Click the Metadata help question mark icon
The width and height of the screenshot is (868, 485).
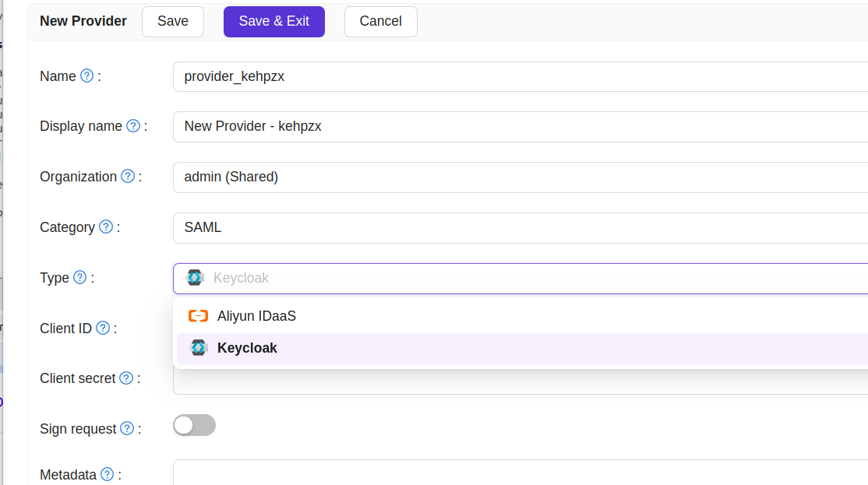pos(107,474)
